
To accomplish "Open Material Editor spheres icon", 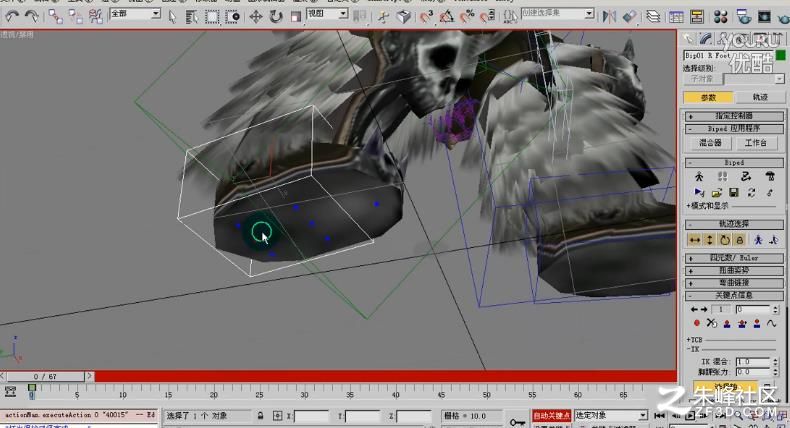I will (x=720, y=17).
